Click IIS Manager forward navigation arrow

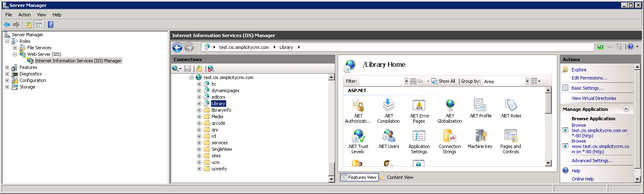[x=189, y=48]
